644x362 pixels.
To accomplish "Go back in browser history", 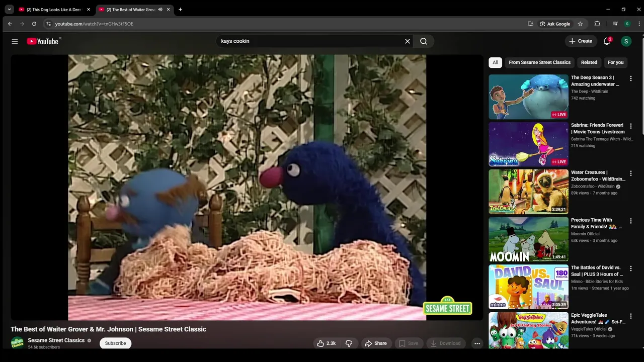I will (x=10, y=24).
